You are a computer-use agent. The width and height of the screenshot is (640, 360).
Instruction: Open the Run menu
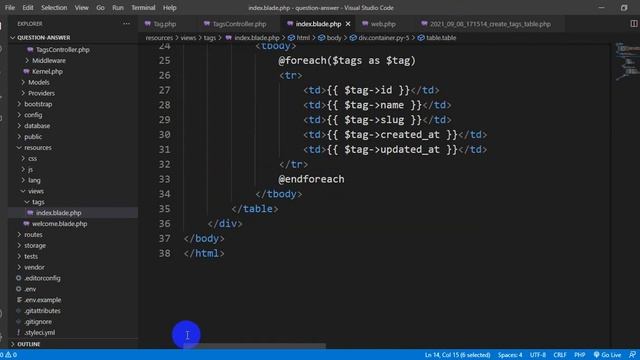[118, 8]
